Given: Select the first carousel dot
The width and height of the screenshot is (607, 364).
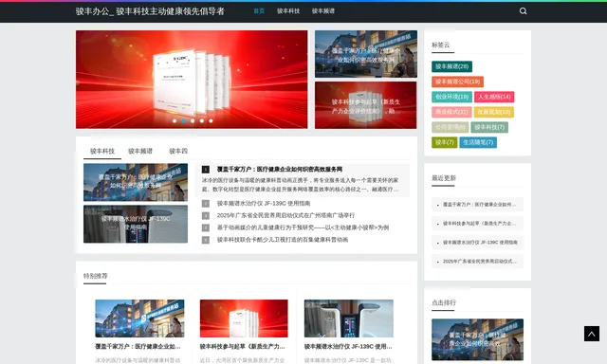Looking at the screenshot, I should (175, 120).
